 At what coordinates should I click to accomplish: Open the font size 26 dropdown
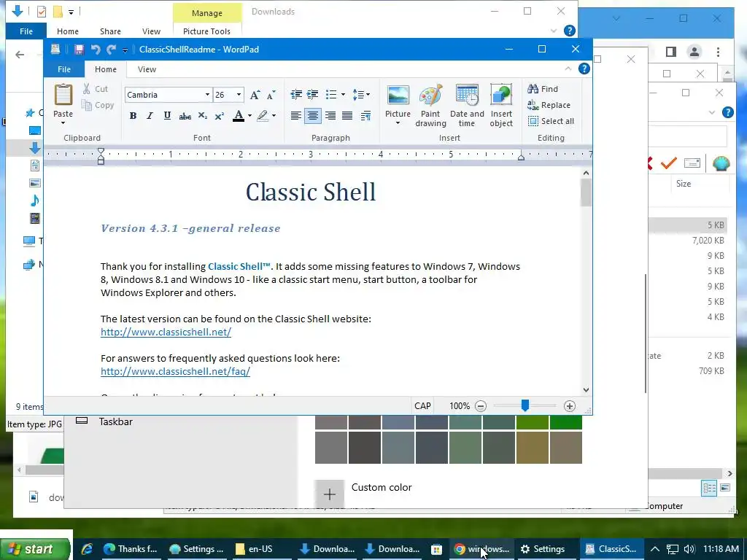(x=239, y=95)
